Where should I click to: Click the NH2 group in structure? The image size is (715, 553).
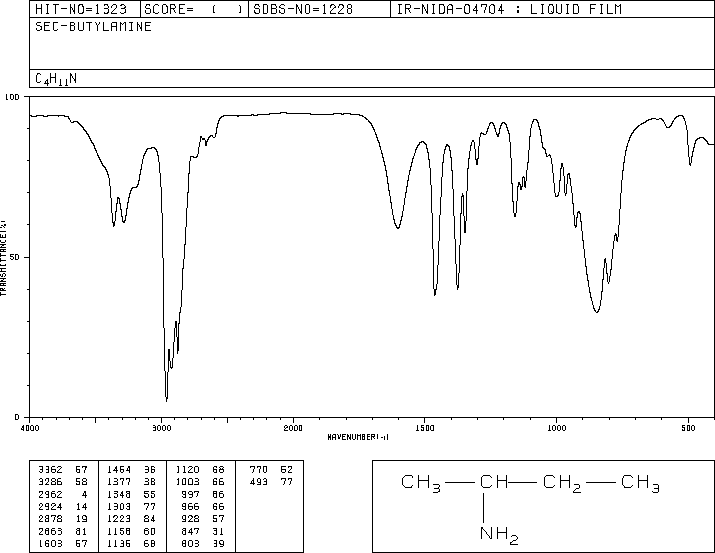click(499, 535)
